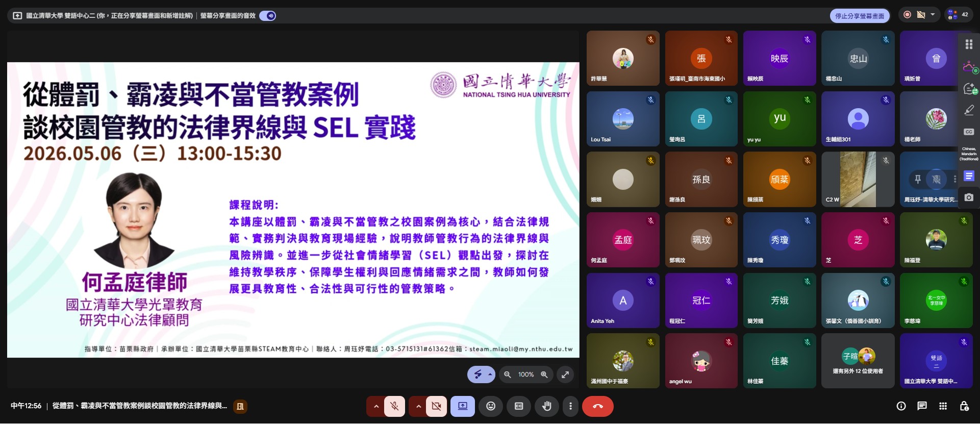980x424 pixels.
Task: Click 停止分享螢幕畫面 button
Action: [x=860, y=16]
